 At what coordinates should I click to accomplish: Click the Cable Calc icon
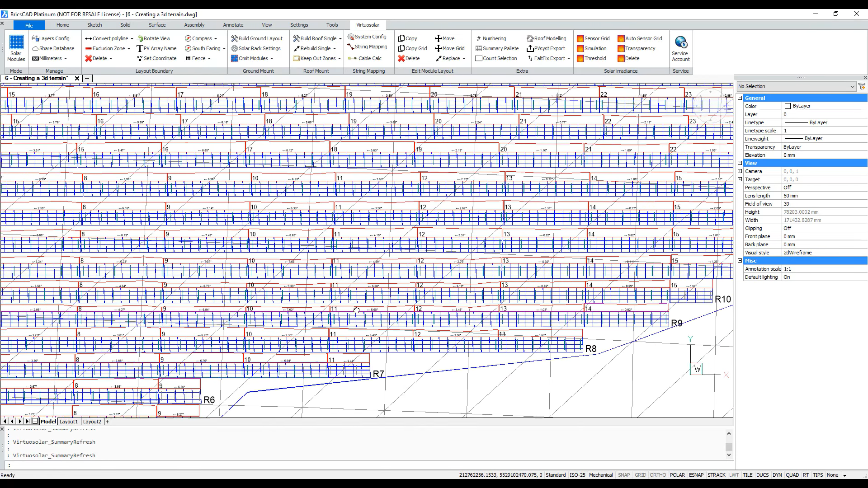pyautogui.click(x=352, y=58)
